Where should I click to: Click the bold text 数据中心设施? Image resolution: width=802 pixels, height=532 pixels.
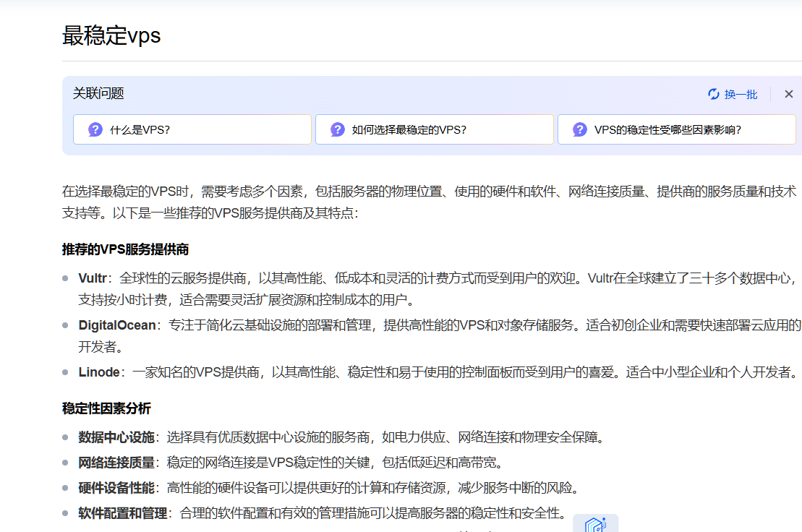(x=116, y=437)
